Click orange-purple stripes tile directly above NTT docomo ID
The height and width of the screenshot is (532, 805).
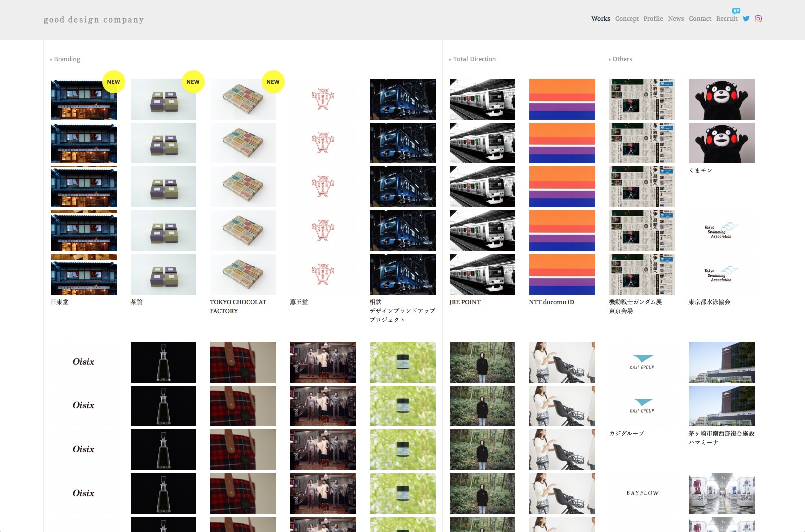(x=562, y=274)
